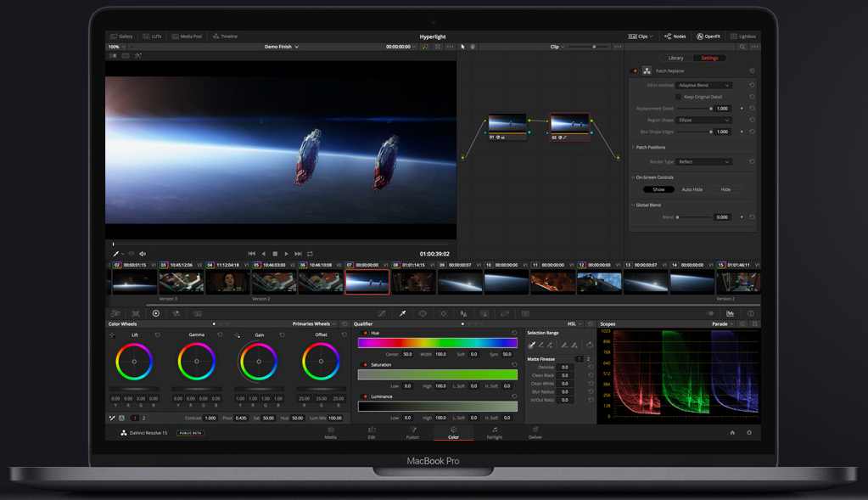
Task: Search the OpenFX library with magnifier icon
Action: click(742, 47)
